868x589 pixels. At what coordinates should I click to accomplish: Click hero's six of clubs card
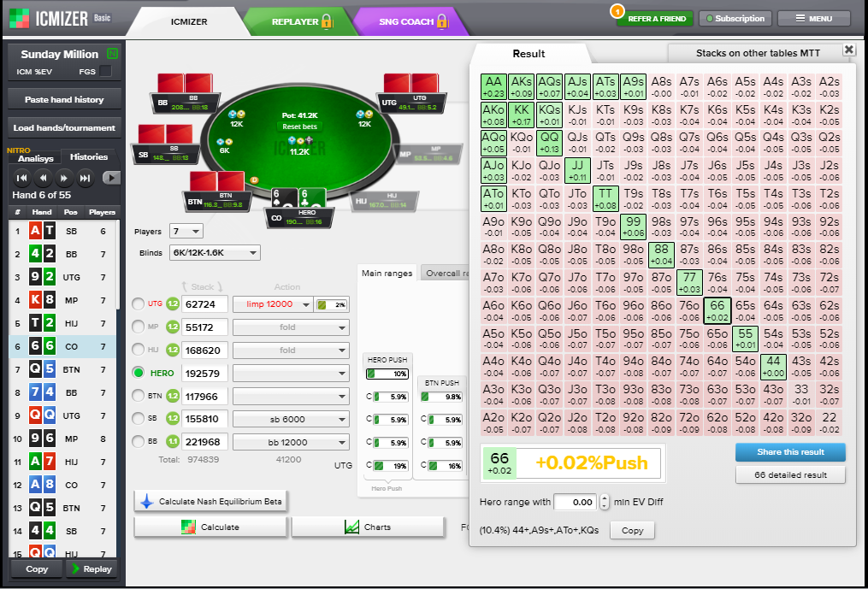(311, 198)
